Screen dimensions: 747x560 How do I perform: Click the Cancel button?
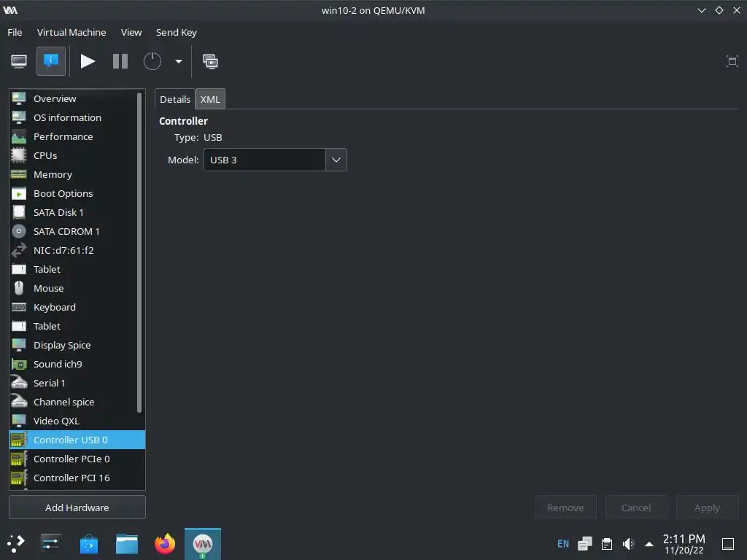[636, 507]
